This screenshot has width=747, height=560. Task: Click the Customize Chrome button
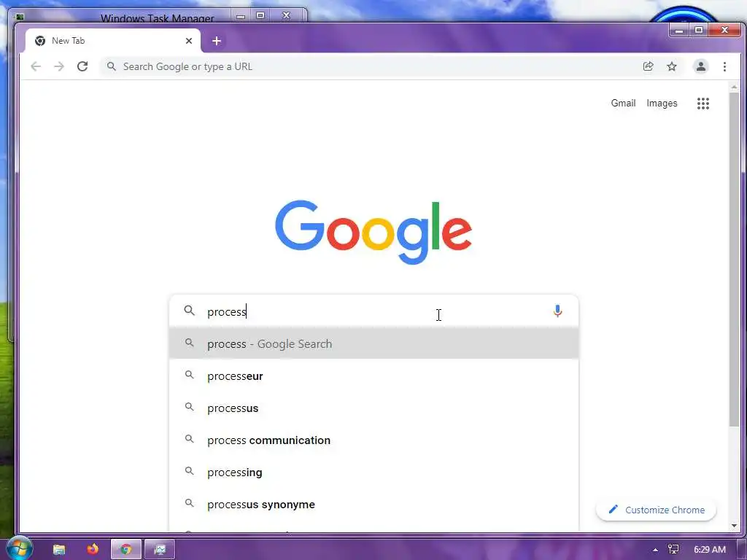[656, 510]
